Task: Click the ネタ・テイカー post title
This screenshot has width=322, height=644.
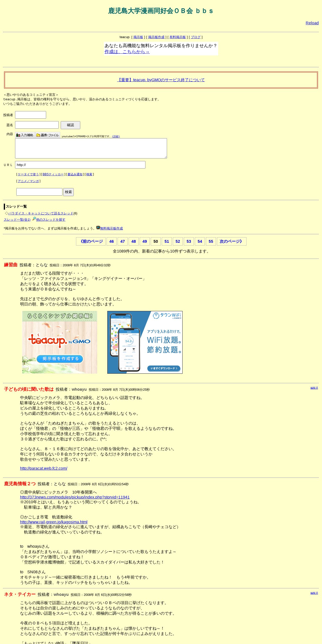Action: (20, 594)
